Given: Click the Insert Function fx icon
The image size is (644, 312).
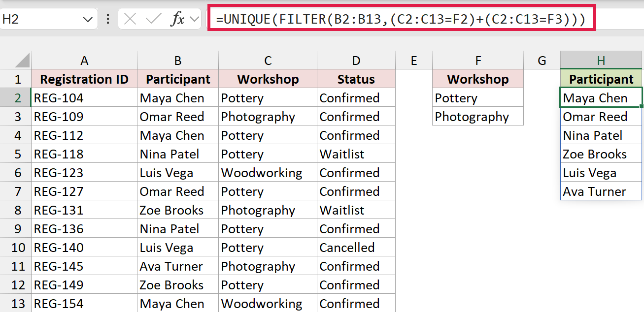Looking at the screenshot, I should point(177,20).
